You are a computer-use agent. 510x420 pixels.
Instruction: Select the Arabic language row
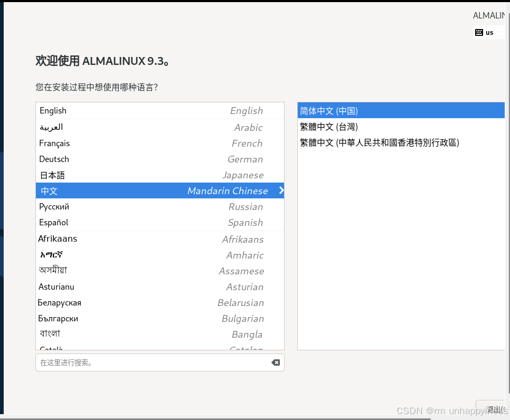click(x=159, y=127)
